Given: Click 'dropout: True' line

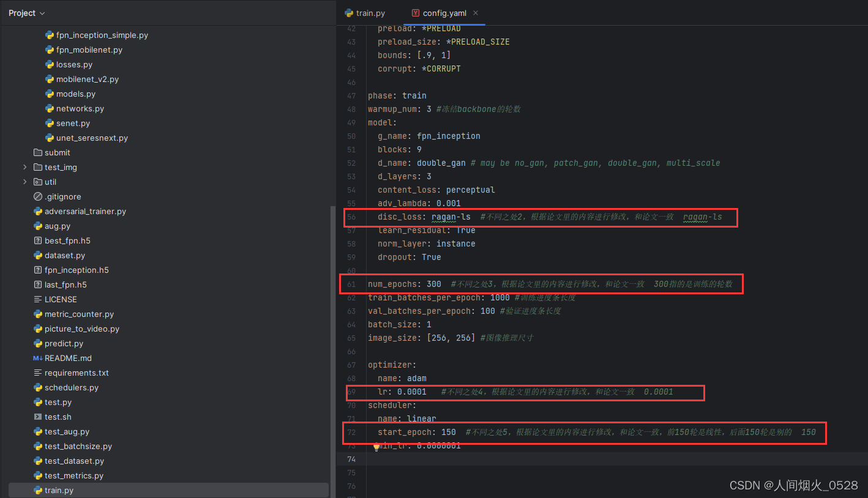Looking at the screenshot, I should pos(410,257).
